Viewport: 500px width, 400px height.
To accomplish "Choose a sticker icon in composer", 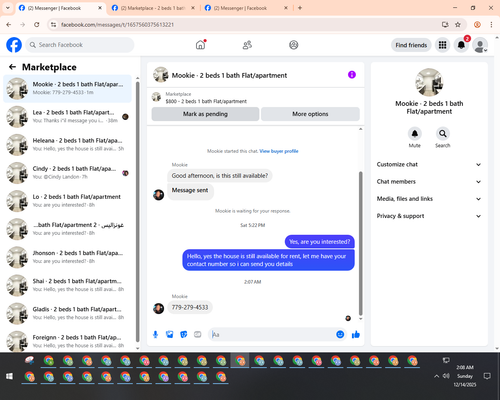I will point(184,334).
